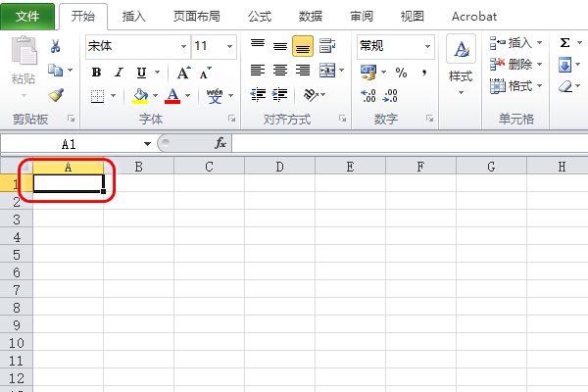The image size is (588, 392).
Task: Click the Clear eraser icon
Action: coord(565,86)
